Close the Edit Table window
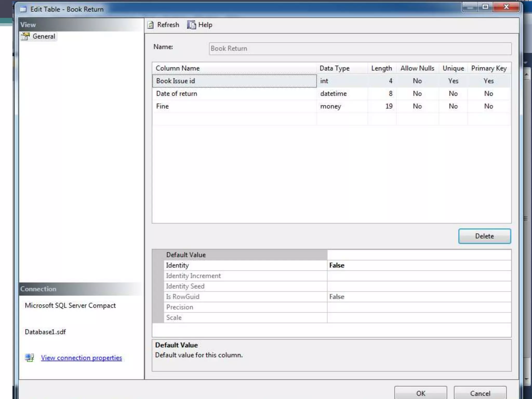 [x=506, y=7]
